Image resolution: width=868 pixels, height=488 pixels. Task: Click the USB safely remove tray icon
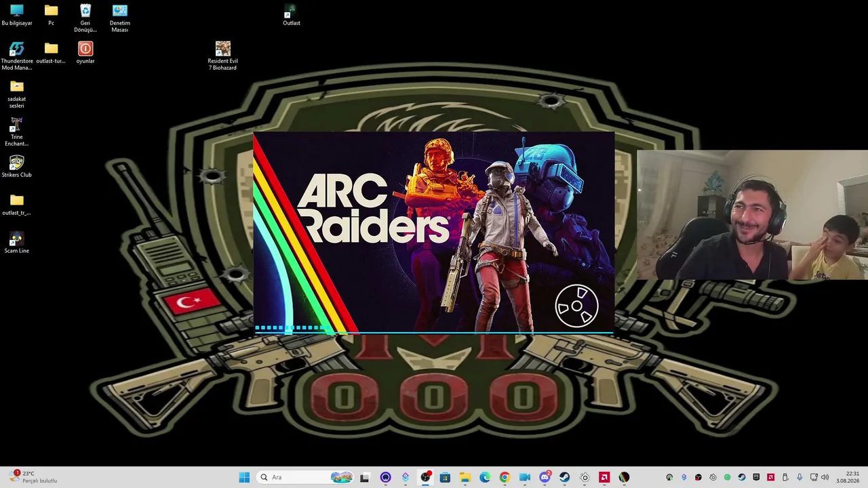click(x=785, y=477)
